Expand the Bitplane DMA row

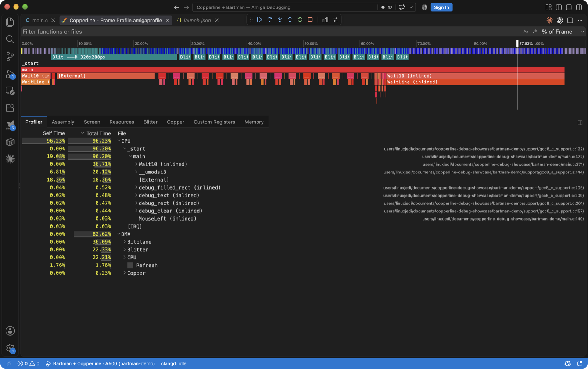coord(125,242)
